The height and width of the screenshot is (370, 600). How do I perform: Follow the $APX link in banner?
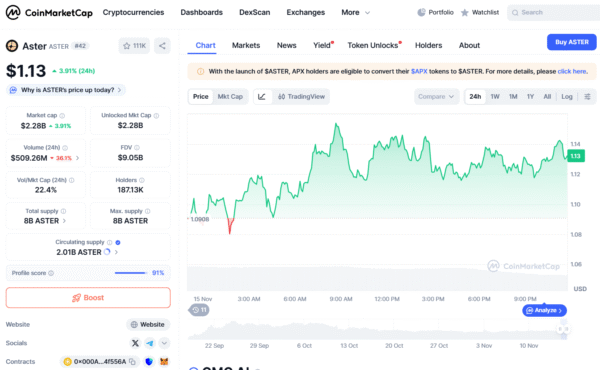[x=419, y=72]
